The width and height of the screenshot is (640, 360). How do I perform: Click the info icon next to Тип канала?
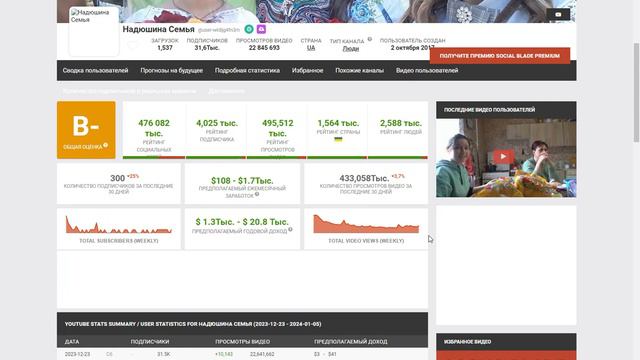tap(369, 39)
